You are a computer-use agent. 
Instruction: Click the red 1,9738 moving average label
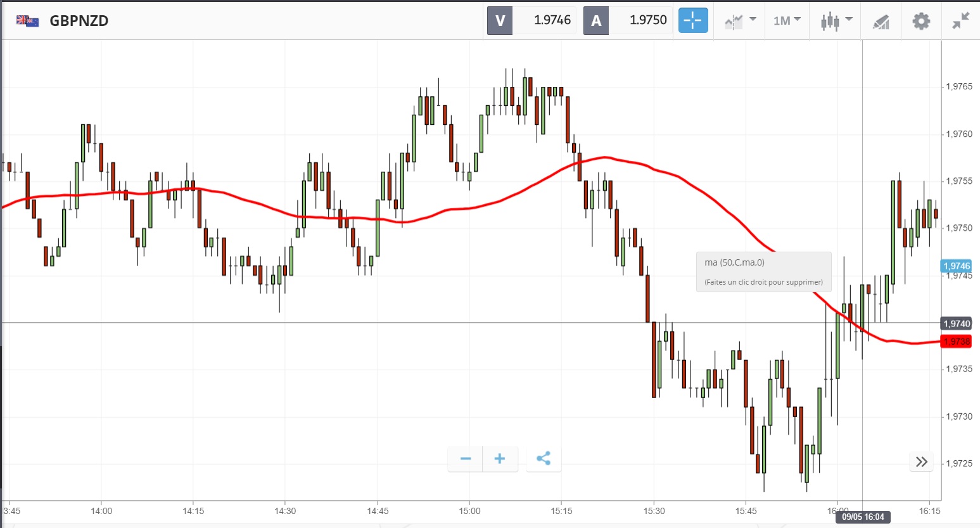(956, 342)
